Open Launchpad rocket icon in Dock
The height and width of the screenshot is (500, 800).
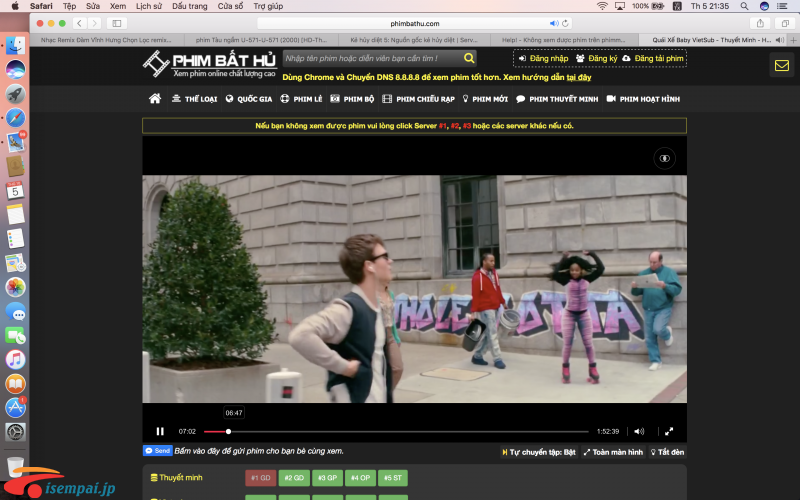(15, 94)
